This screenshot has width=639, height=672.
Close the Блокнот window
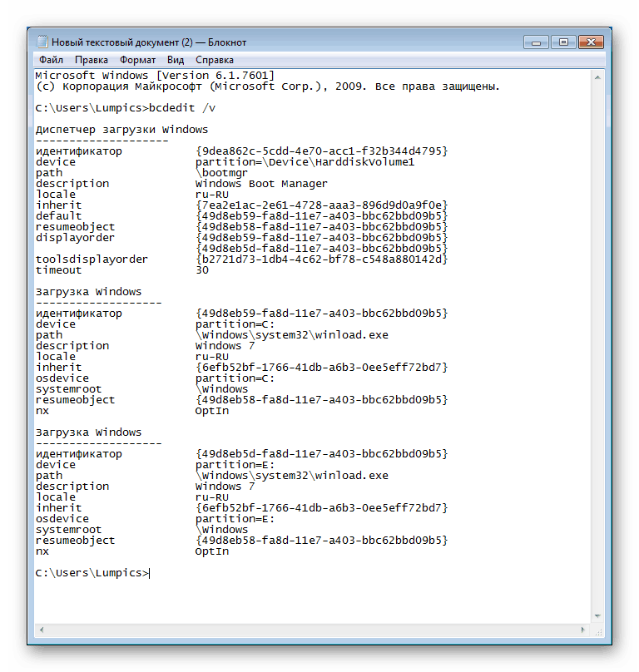click(x=591, y=42)
